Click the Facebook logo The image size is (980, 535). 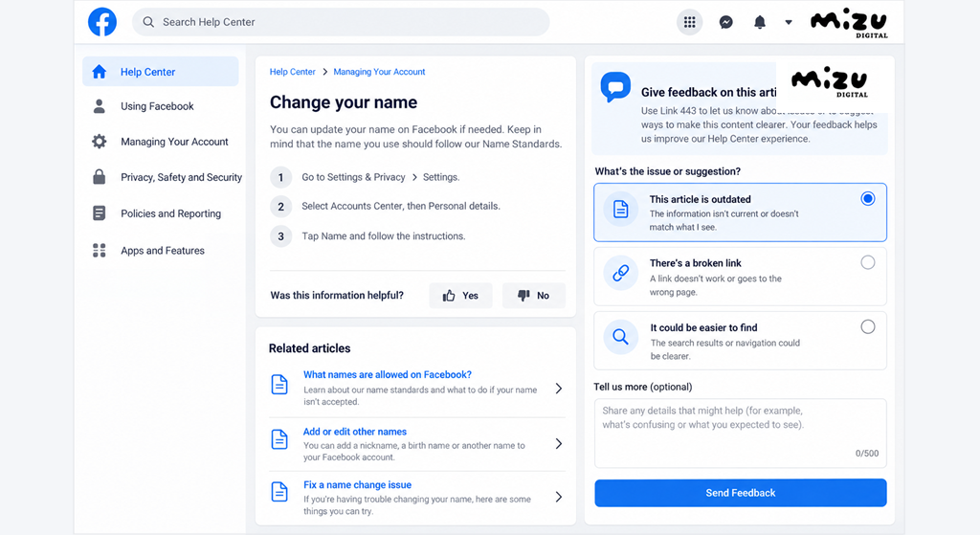coord(102,22)
